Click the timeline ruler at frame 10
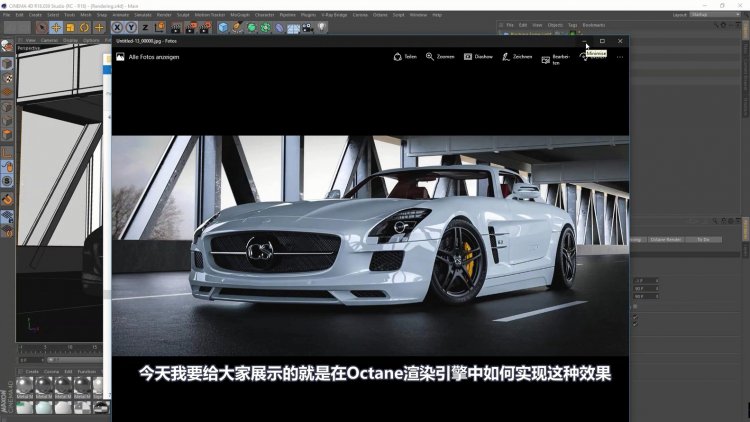 (69, 347)
